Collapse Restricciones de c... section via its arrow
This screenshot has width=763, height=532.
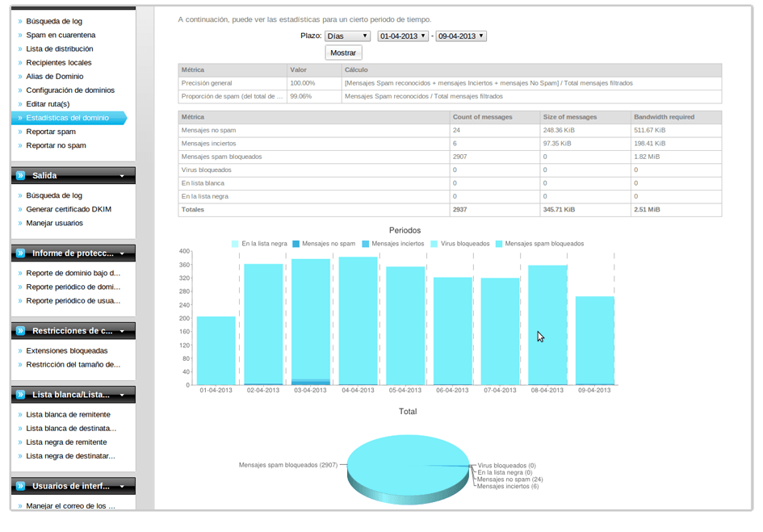coord(122,332)
